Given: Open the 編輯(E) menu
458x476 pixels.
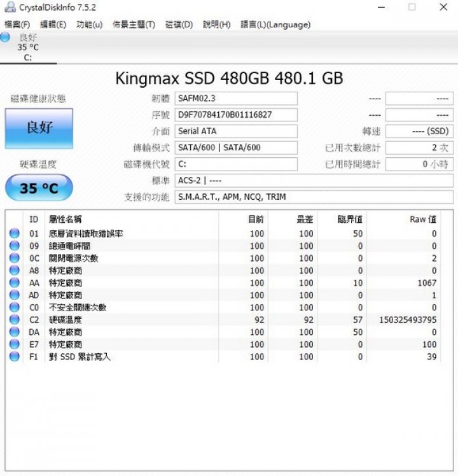Looking at the screenshot, I should coord(53,25).
